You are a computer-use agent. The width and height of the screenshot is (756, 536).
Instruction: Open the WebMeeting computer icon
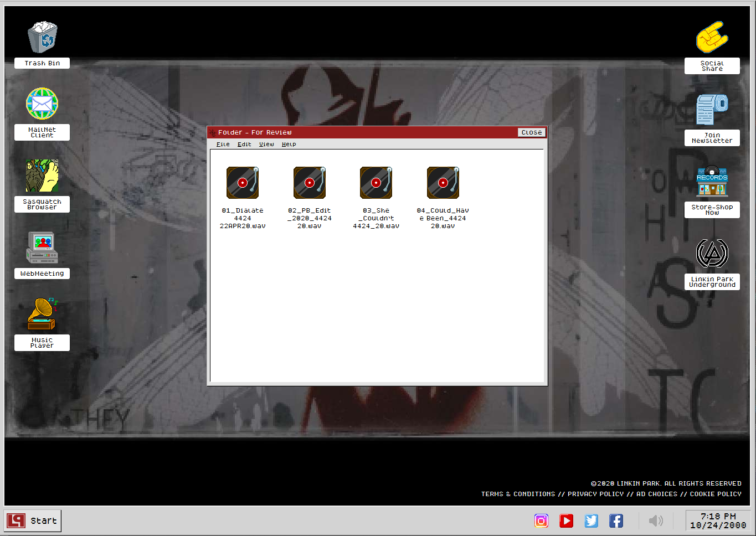42,248
